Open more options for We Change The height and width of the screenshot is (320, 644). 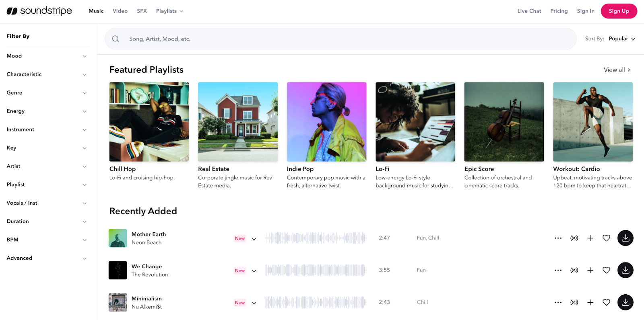[558, 270]
